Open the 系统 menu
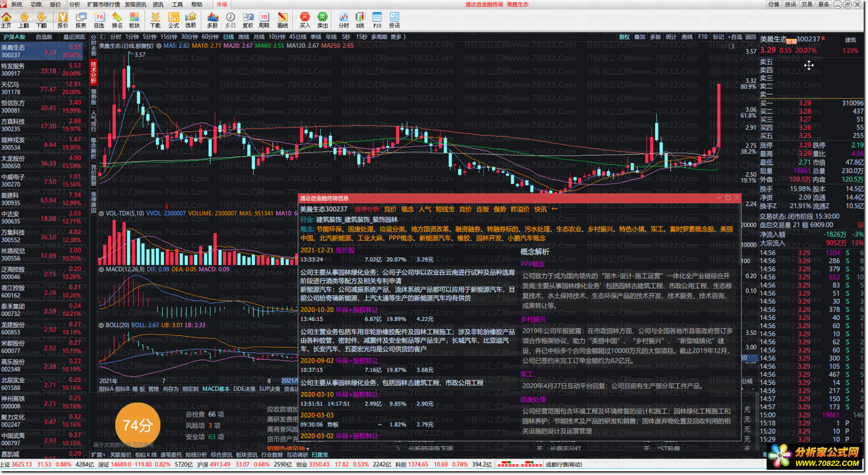 pos(17,4)
